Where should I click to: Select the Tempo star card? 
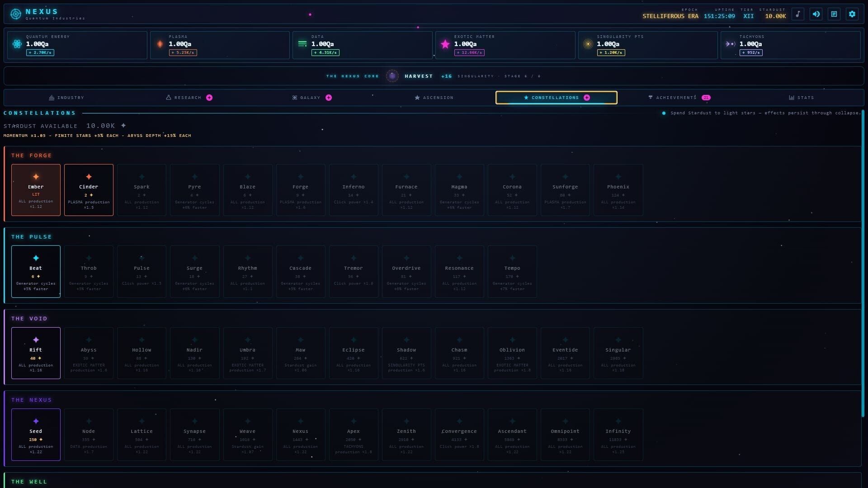click(512, 272)
